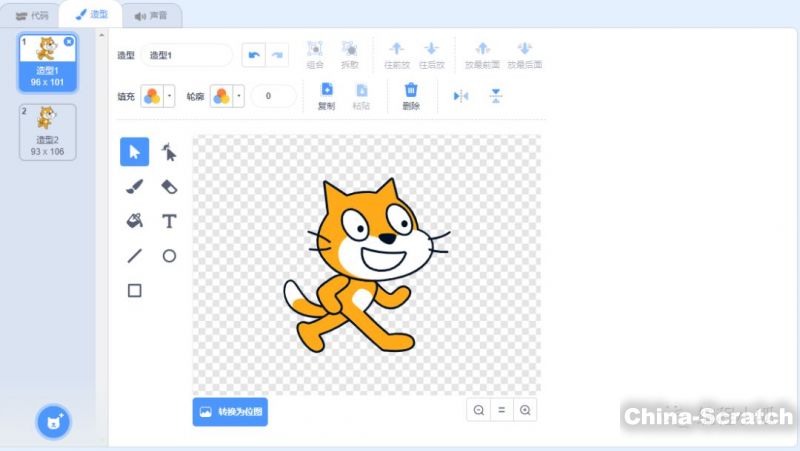
Task: Select the Fill bucket tool
Action: tap(135, 221)
